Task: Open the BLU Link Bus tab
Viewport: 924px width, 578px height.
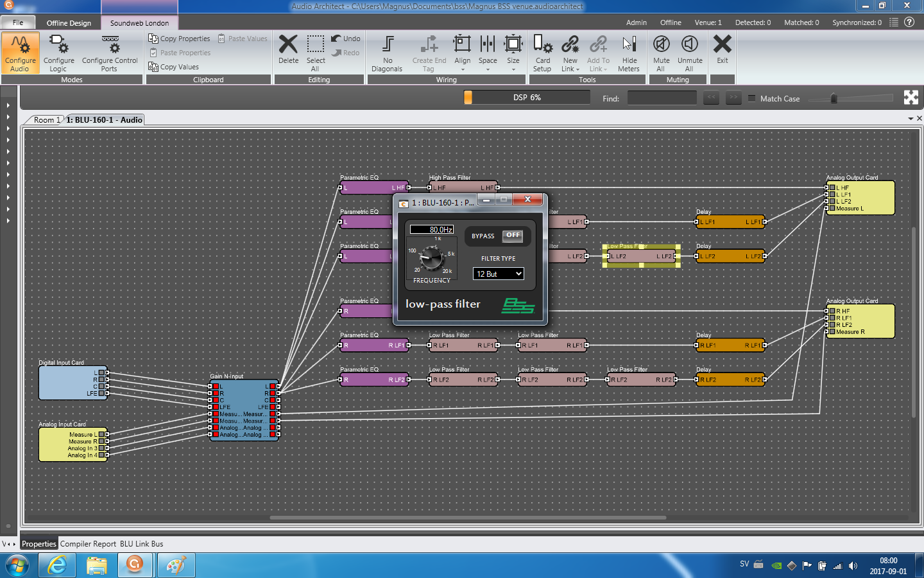Action: pyautogui.click(x=141, y=544)
